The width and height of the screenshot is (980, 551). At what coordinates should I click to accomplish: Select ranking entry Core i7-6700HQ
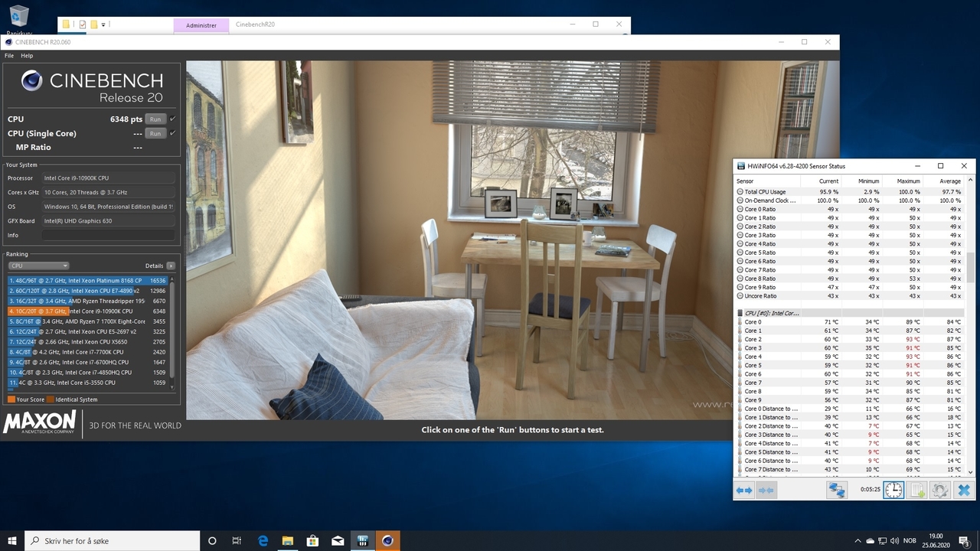[x=87, y=362]
